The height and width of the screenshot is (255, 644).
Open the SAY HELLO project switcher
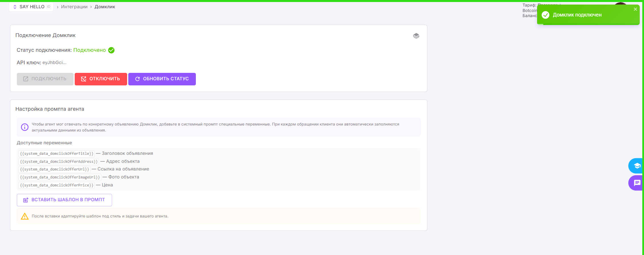tap(29, 7)
